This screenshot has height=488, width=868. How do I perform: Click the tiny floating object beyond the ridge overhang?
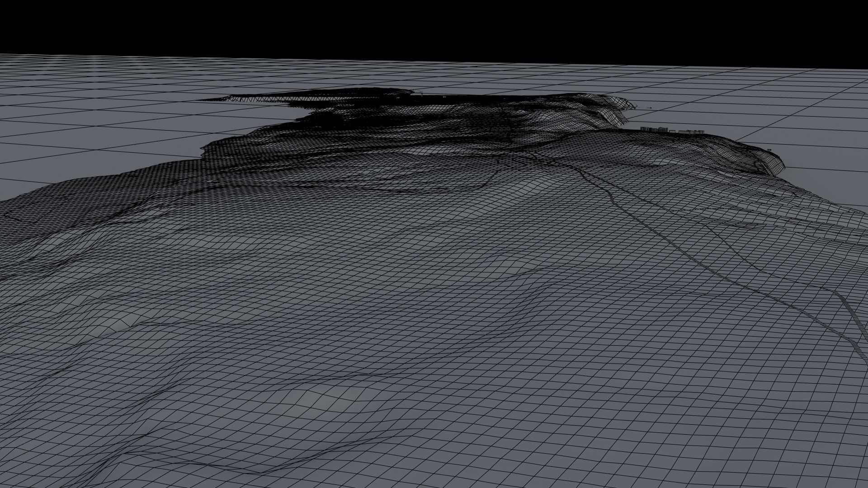point(650,108)
